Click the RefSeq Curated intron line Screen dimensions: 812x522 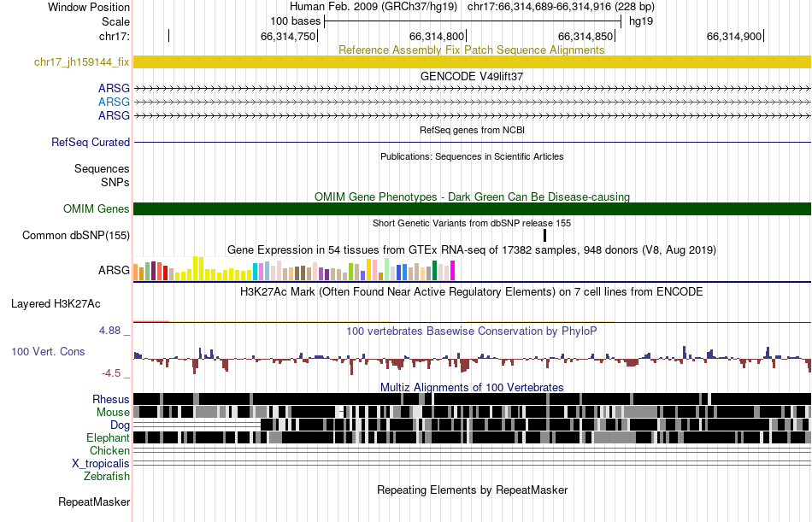pyautogui.click(x=472, y=142)
